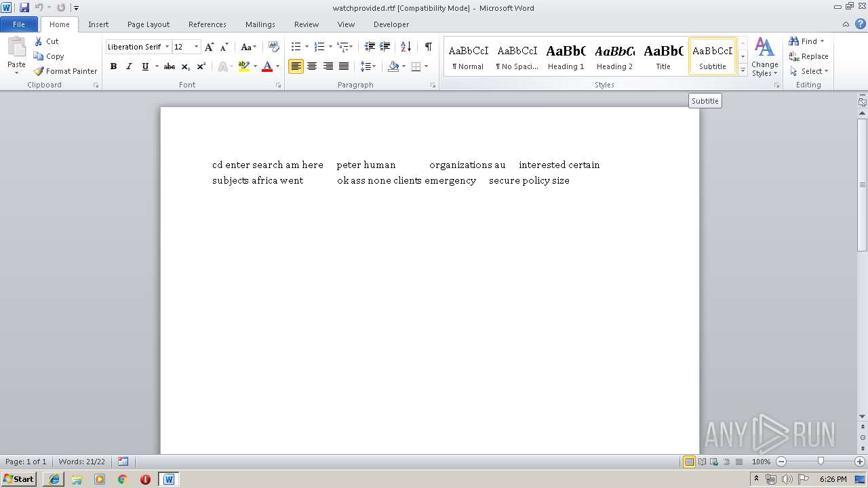This screenshot has height=488, width=868.
Task: Click the Sort icon
Action: click(406, 47)
